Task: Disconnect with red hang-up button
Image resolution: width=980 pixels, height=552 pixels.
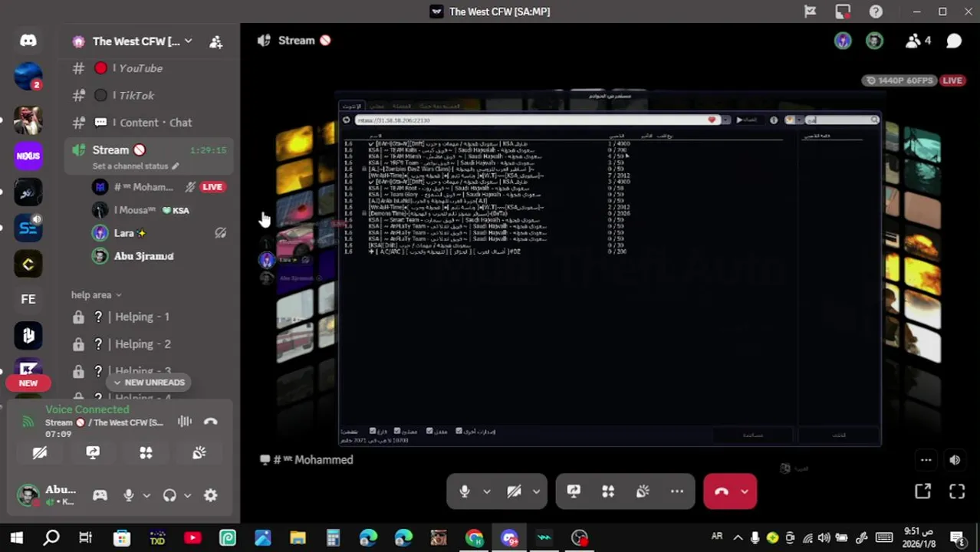Action: coord(721,491)
